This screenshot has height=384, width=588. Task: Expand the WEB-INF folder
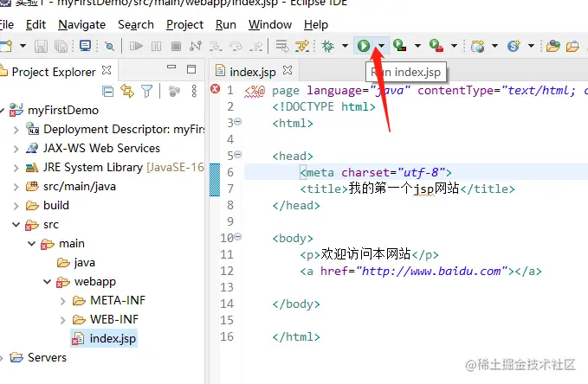[62, 320]
